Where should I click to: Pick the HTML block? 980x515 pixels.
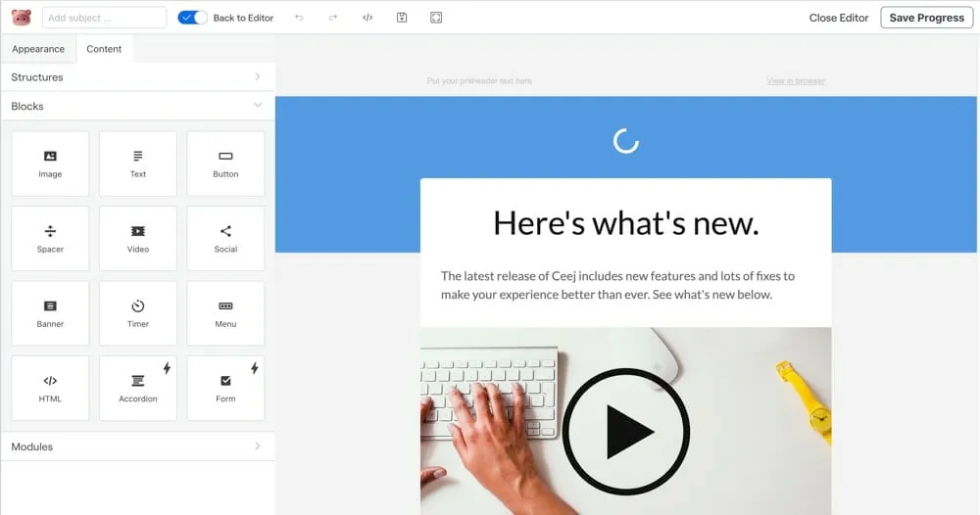50,388
